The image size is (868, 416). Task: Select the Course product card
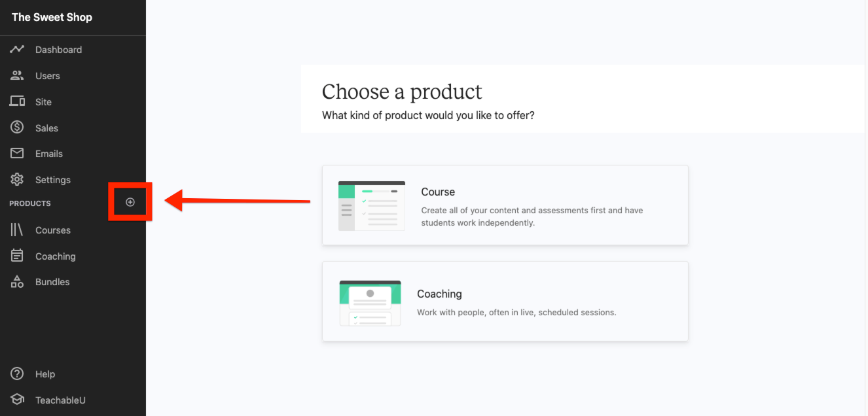point(505,205)
